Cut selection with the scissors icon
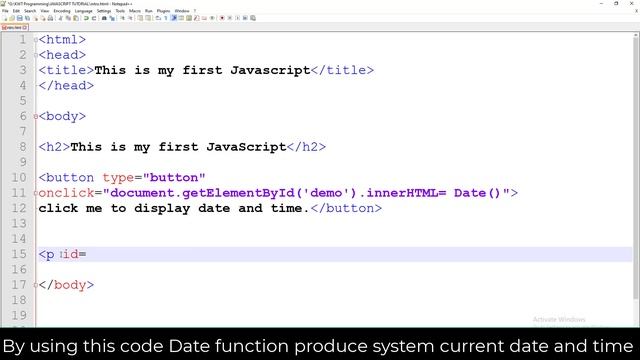The width and height of the screenshot is (640, 360). click(x=60, y=18)
